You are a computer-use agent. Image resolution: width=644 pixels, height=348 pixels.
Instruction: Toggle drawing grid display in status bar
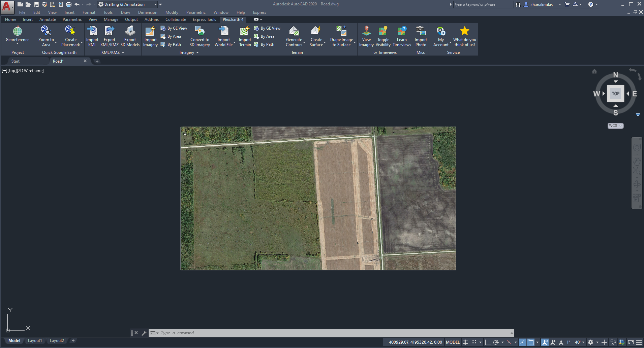466,342
